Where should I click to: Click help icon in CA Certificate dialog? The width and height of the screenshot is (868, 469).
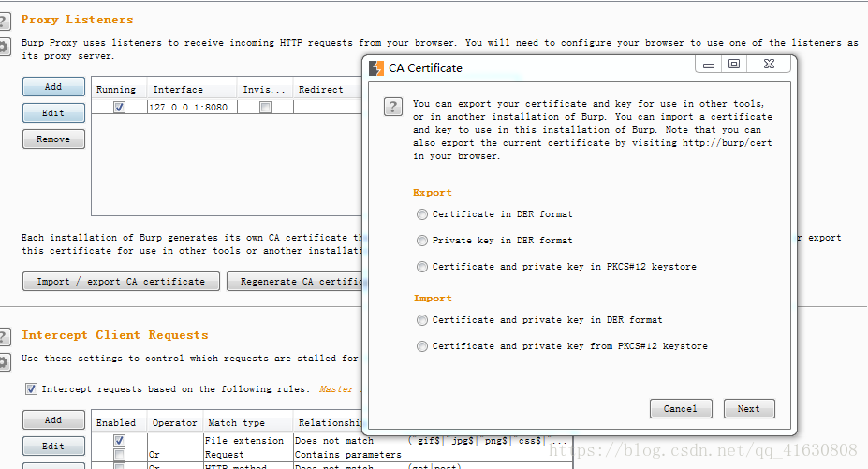coord(393,107)
